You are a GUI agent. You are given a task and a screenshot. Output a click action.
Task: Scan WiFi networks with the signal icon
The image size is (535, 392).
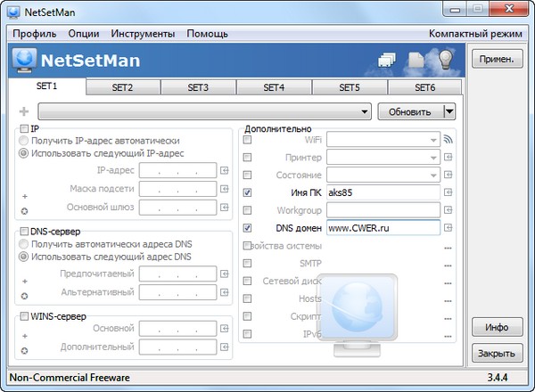[x=448, y=139]
